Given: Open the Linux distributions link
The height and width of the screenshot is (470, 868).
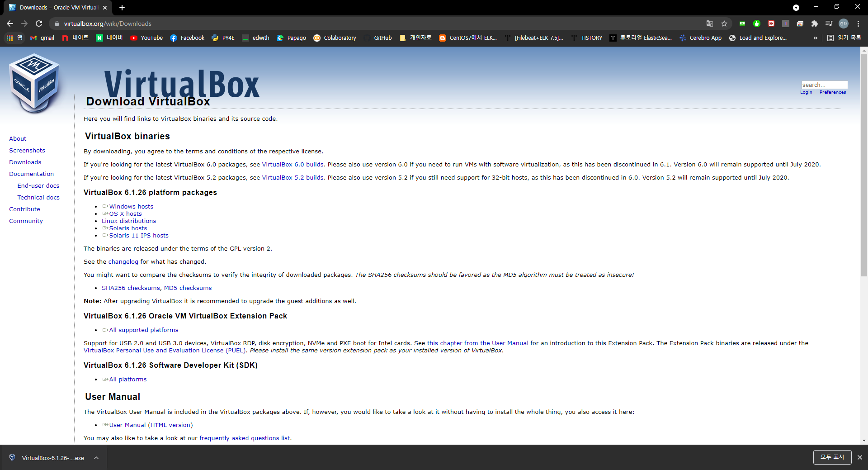Looking at the screenshot, I should [x=129, y=221].
